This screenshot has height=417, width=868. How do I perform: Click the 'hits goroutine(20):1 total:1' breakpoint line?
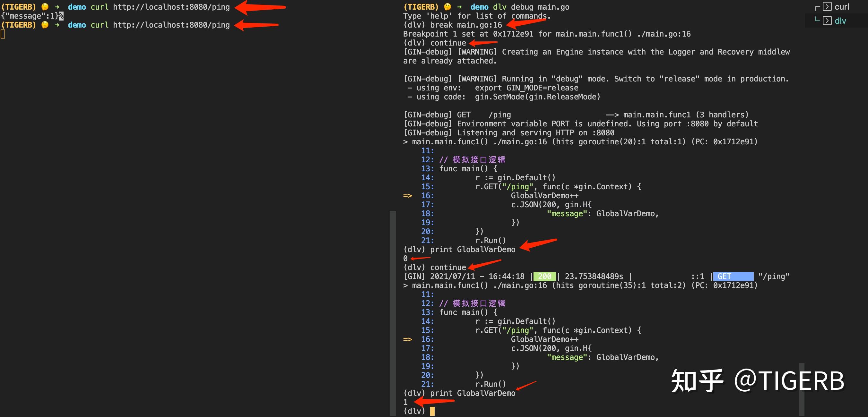[580, 142]
